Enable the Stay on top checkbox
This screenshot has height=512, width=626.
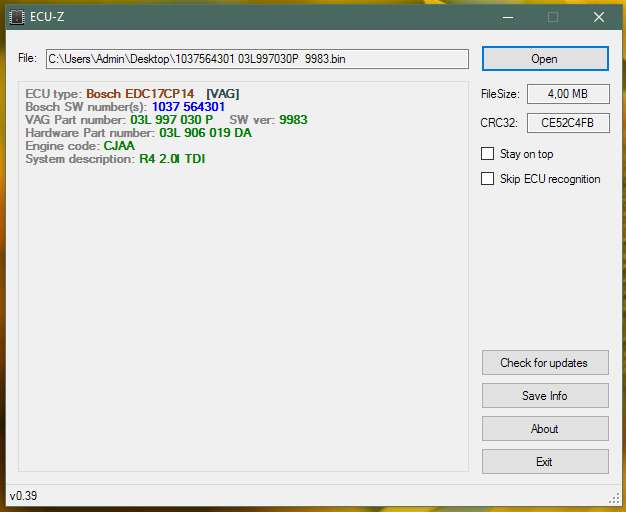click(x=487, y=154)
